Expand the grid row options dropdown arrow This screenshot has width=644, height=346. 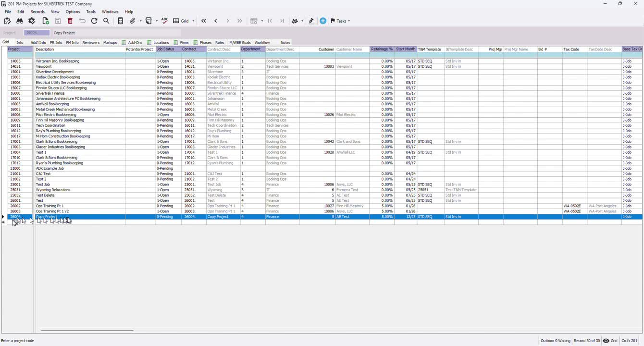click(262, 21)
